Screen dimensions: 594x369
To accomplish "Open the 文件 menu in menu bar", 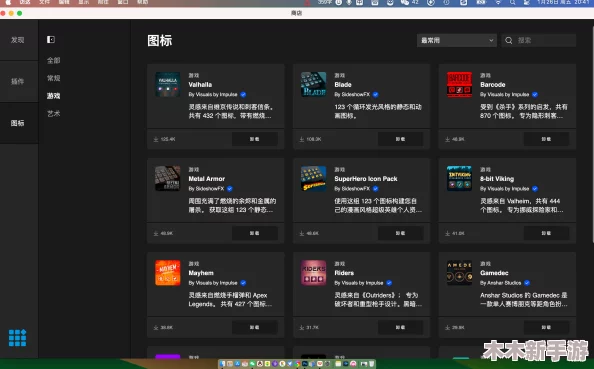I will pyautogui.click(x=44, y=2).
